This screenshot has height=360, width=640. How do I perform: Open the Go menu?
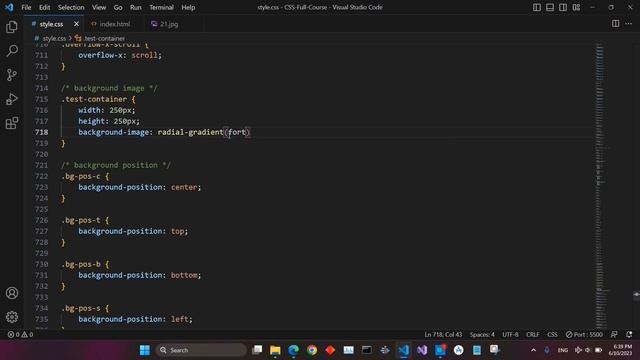[x=118, y=7]
